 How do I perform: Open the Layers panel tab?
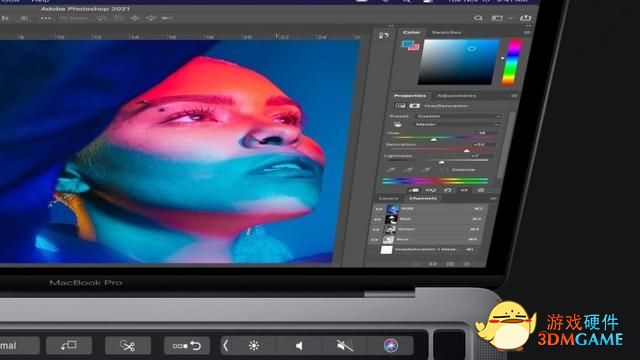coord(388,198)
